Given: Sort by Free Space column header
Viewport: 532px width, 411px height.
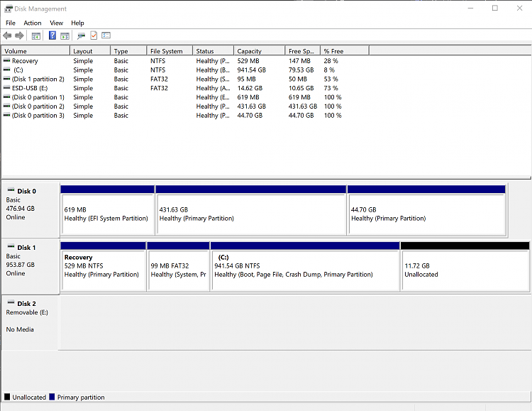Looking at the screenshot, I should tap(303, 51).
